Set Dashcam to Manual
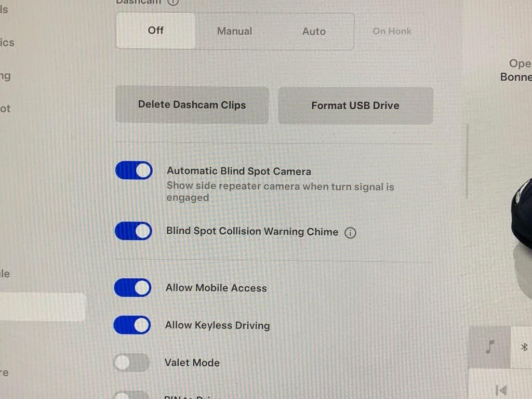Viewport: 532px width, 399px height. point(234,31)
